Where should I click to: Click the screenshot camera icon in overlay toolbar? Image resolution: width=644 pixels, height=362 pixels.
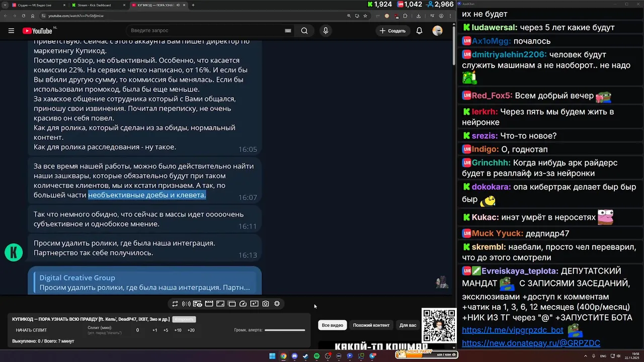(x=265, y=304)
